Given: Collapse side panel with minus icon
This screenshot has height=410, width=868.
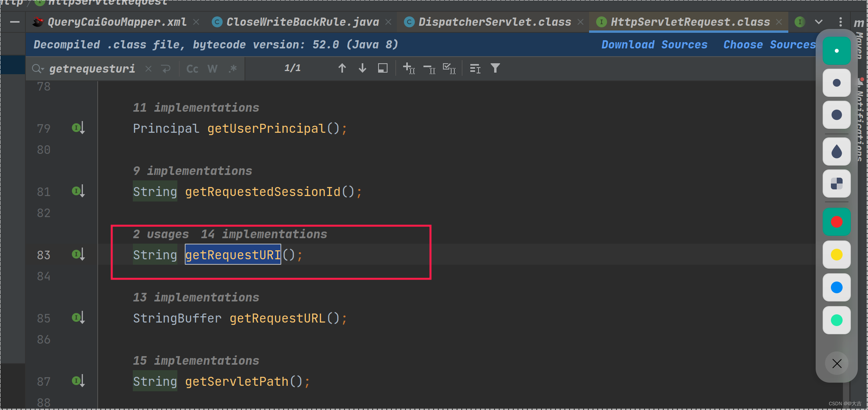Looking at the screenshot, I should pos(15,22).
